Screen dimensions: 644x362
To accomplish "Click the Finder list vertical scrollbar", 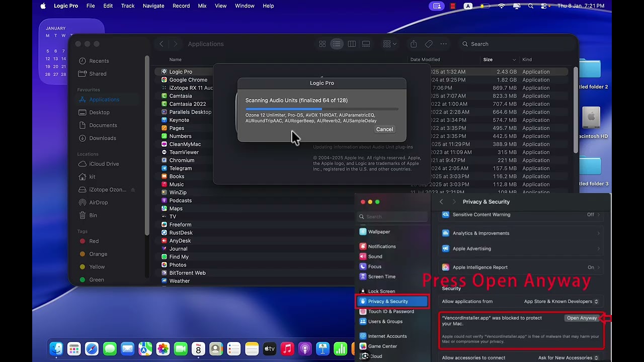I will coord(575,111).
